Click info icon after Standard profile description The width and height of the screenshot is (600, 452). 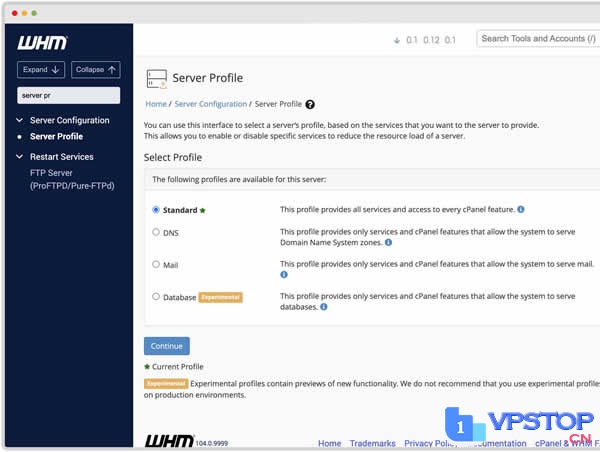[x=521, y=209]
